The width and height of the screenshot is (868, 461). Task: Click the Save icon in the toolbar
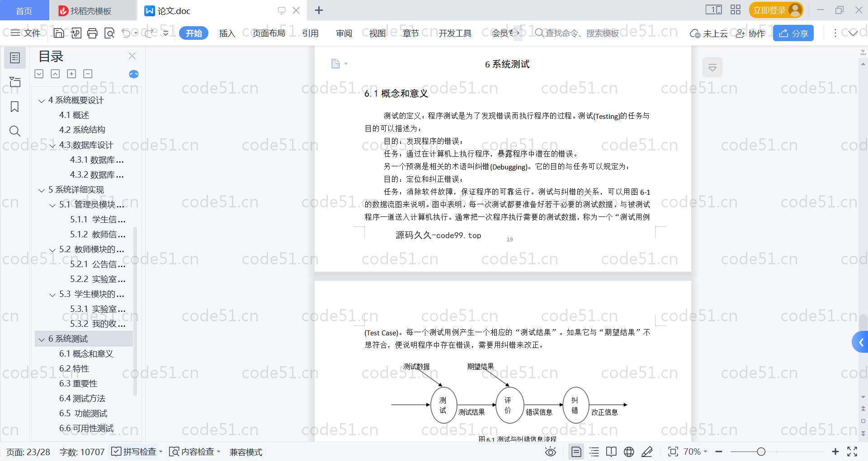pos(59,33)
